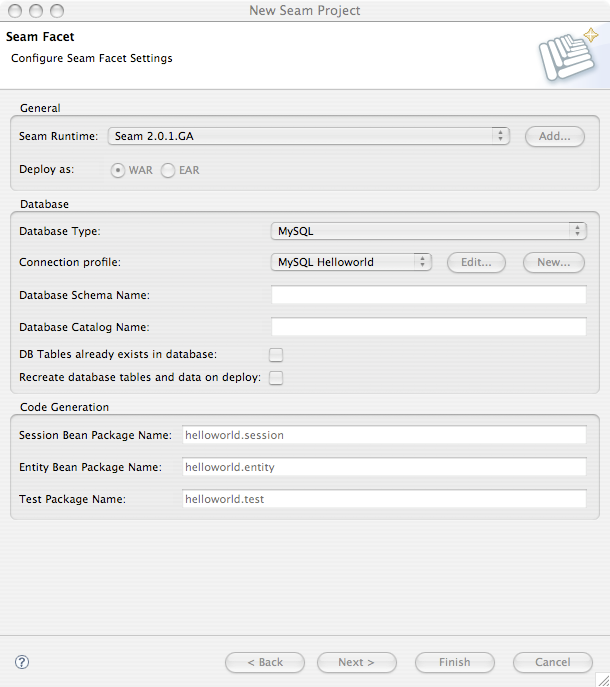Screen dimensions: 610x687
Task: Click the Next > button
Action: 356,662
